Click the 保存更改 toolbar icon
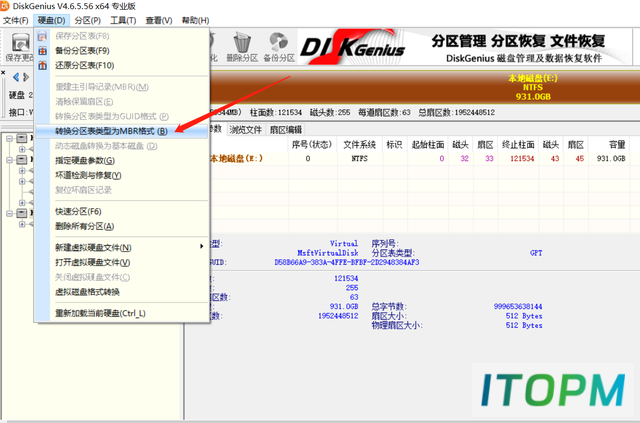Viewport: 640px width, 423px height. click(x=20, y=42)
